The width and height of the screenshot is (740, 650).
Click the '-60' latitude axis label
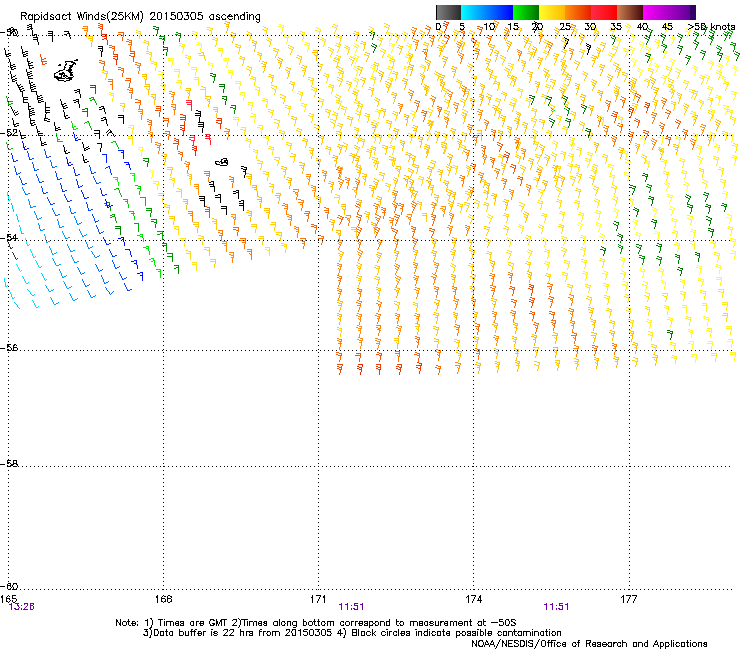coord(9,586)
